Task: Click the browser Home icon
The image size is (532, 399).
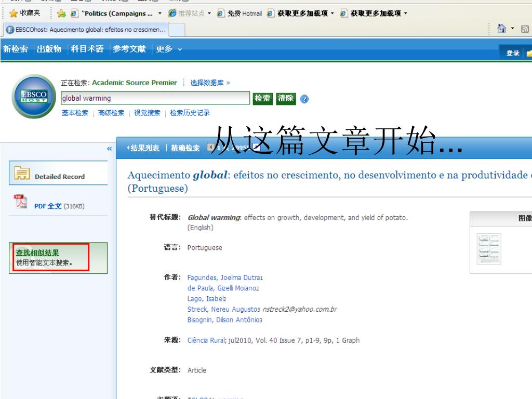Action: click(x=501, y=29)
